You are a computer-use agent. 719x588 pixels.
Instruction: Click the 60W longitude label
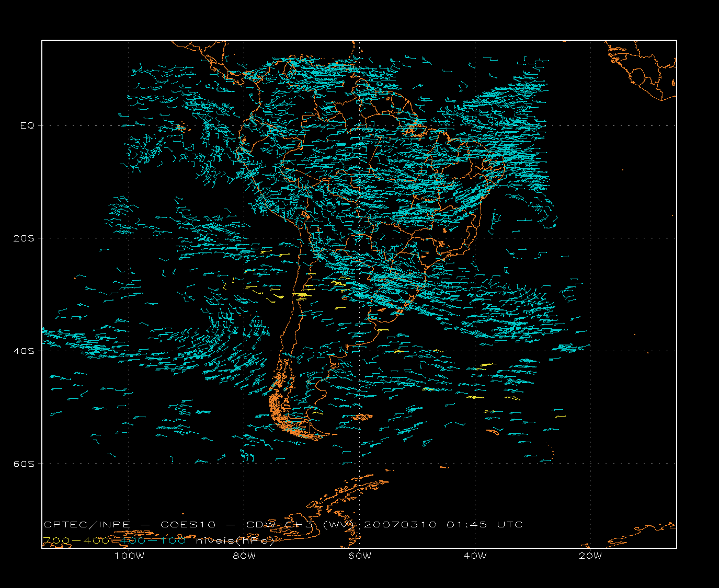tap(360, 556)
